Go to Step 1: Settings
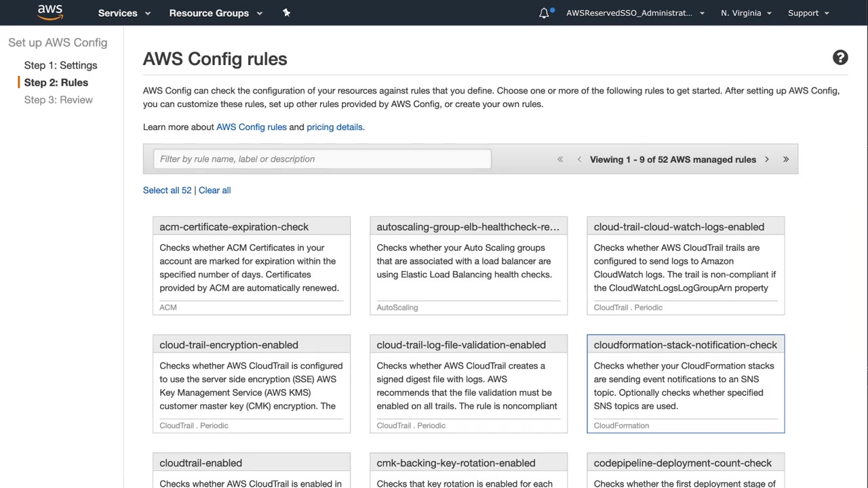The image size is (868, 488). coord(60,65)
